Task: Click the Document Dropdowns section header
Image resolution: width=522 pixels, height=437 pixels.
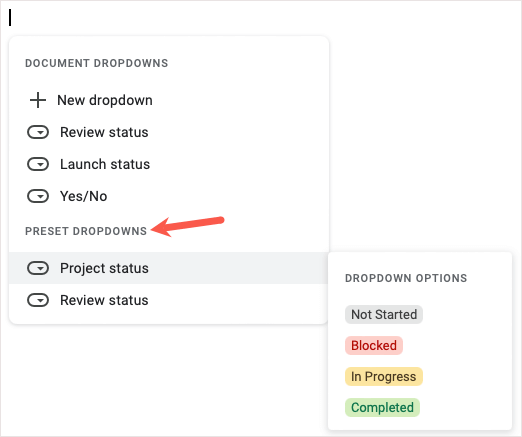Action: point(96,63)
